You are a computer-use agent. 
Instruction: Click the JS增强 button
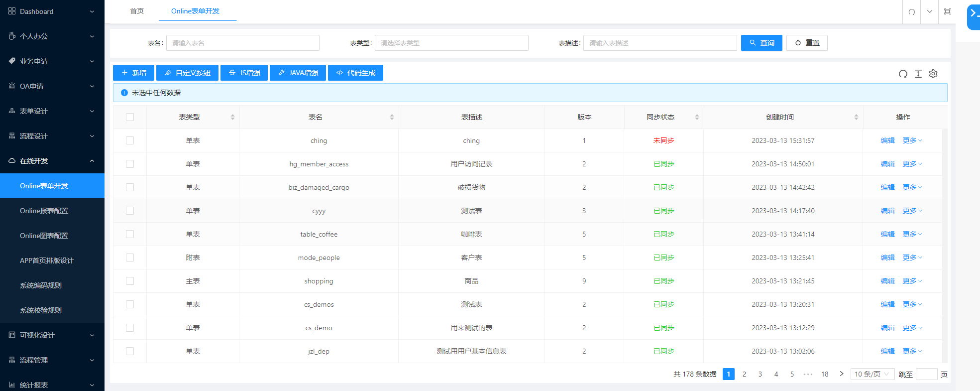[244, 73]
